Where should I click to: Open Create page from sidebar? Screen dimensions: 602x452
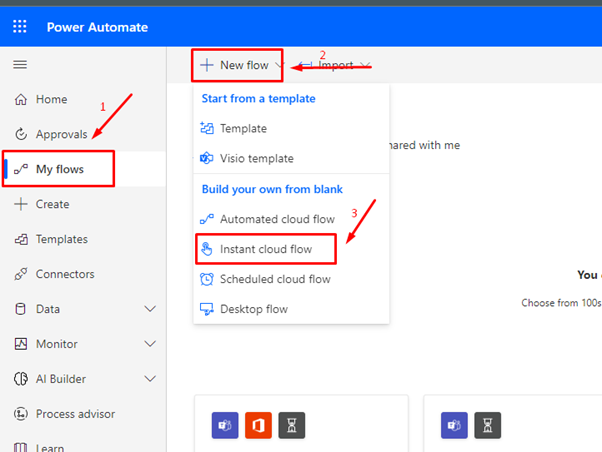[x=52, y=204]
